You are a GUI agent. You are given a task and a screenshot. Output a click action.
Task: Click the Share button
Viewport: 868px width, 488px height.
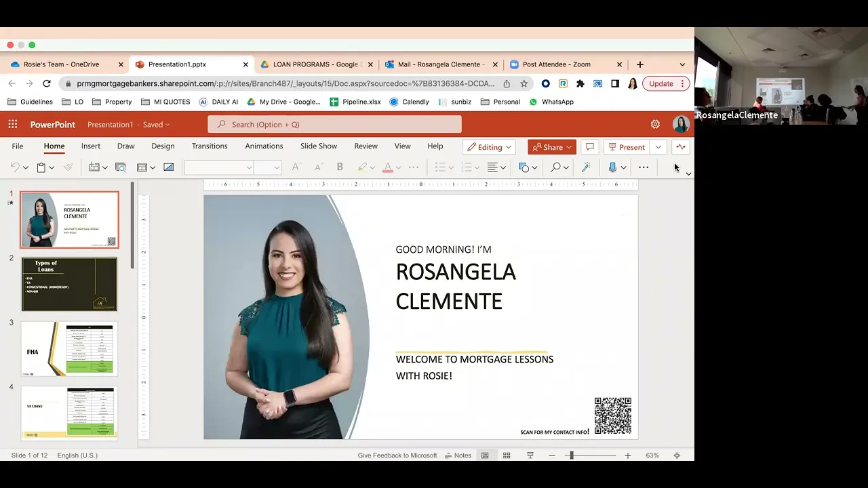(552, 147)
